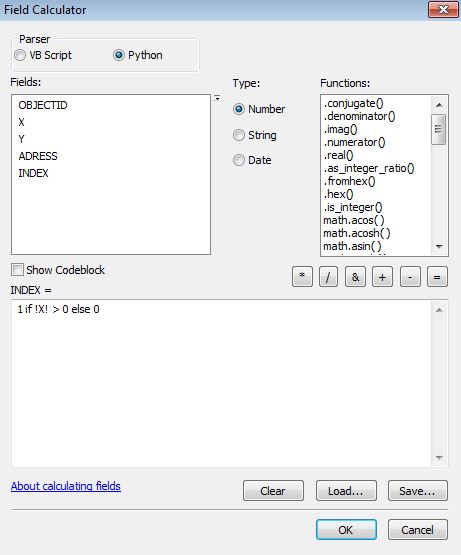
Task: Insert the equals (=) operator
Action: tap(437, 277)
